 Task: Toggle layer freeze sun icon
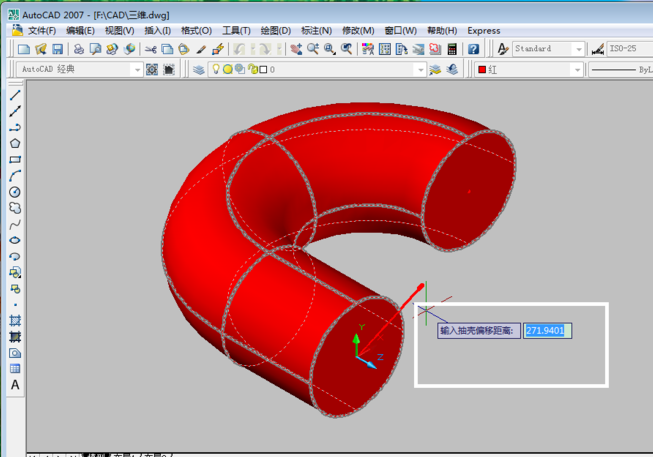tap(227, 70)
